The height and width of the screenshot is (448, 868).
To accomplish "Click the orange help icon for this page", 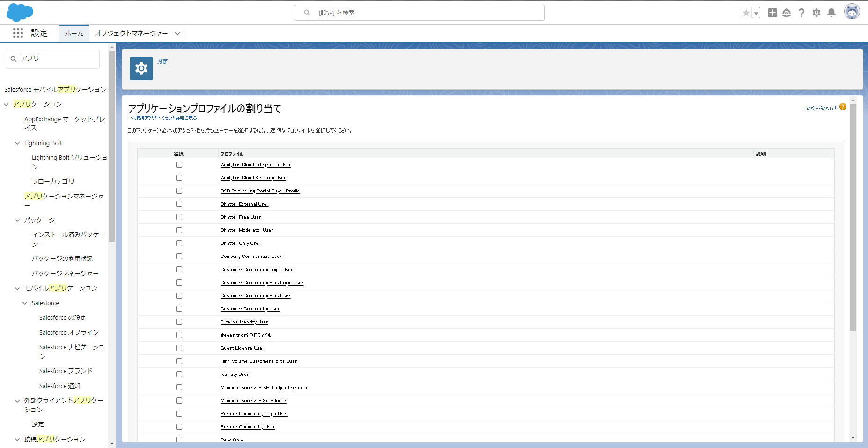I will pyautogui.click(x=843, y=107).
